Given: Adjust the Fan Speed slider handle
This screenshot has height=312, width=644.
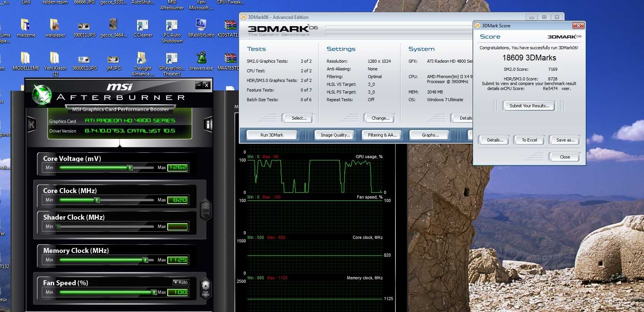Looking at the screenshot, I should pyautogui.click(x=154, y=292).
